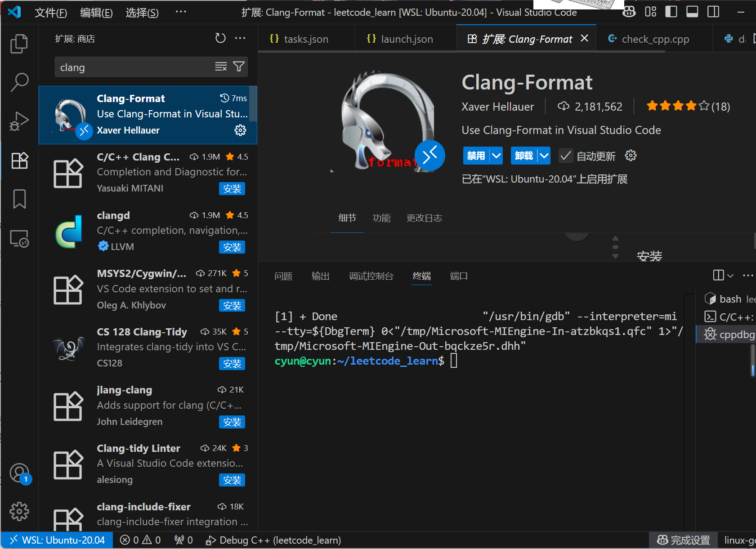756x549 pixels.
Task: Switch to the launch.json tab
Action: pyautogui.click(x=406, y=39)
